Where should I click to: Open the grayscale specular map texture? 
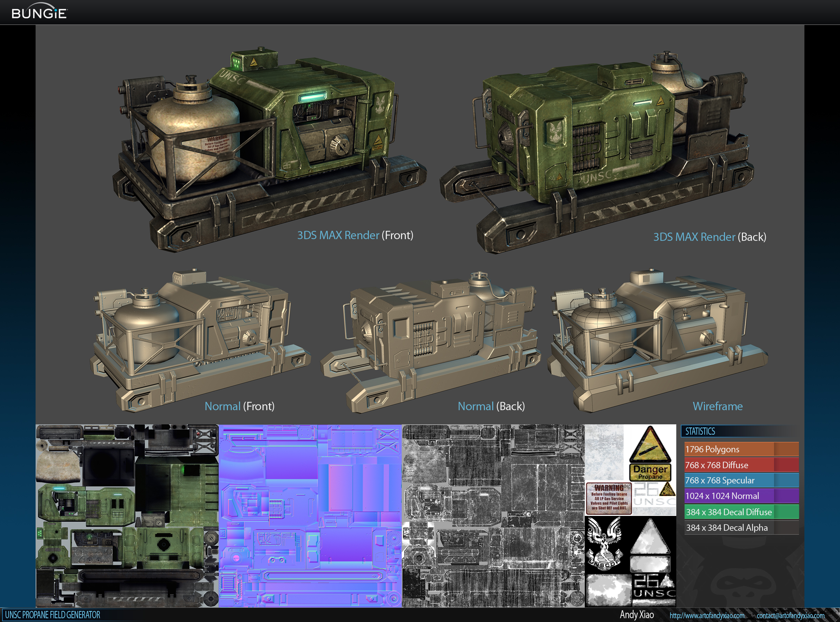493,516
